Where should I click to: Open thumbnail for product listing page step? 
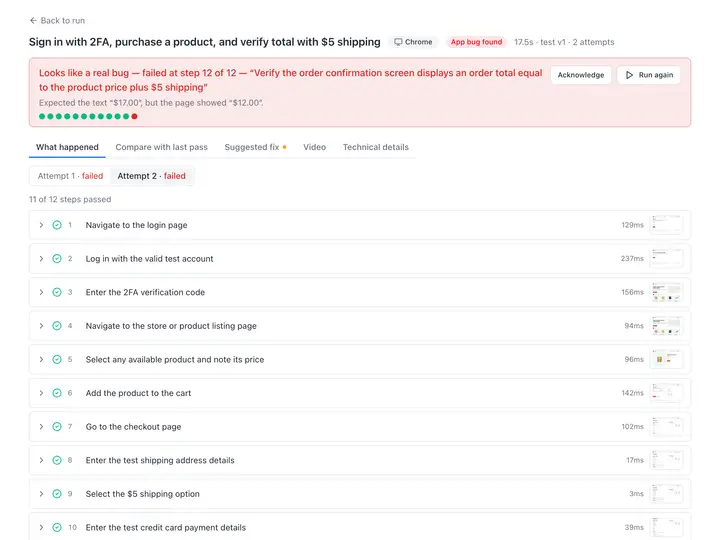click(x=667, y=326)
